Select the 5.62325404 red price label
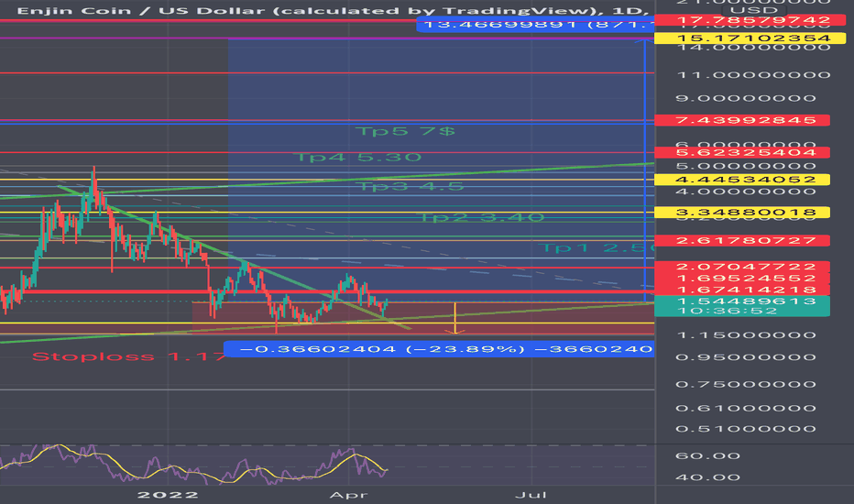 click(742, 152)
